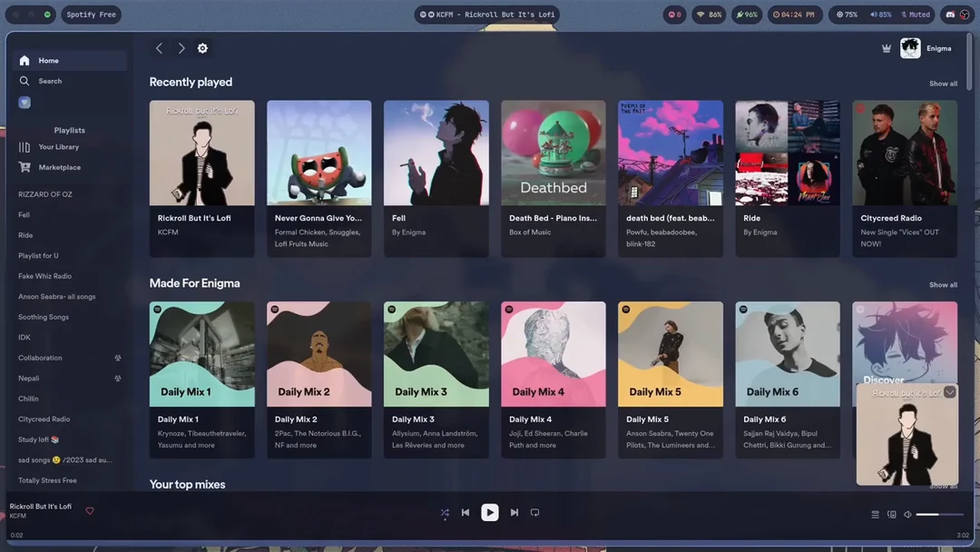Image resolution: width=980 pixels, height=552 pixels.
Task: Open the Enigma profile menu
Action: click(926, 48)
